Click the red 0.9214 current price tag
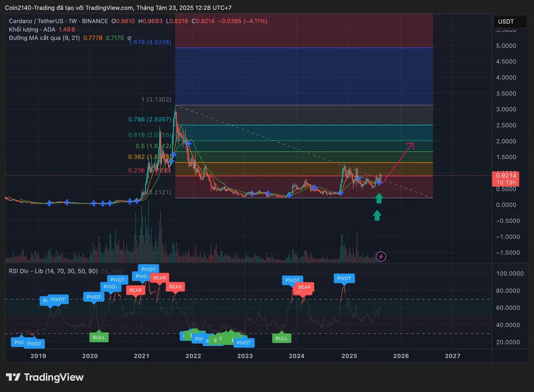 (x=506, y=175)
